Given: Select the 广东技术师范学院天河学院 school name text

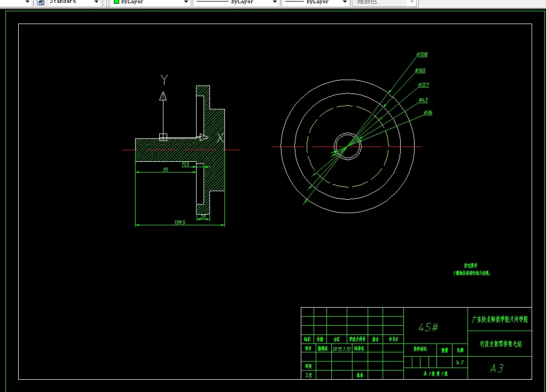Looking at the screenshot, I should tap(500, 319).
